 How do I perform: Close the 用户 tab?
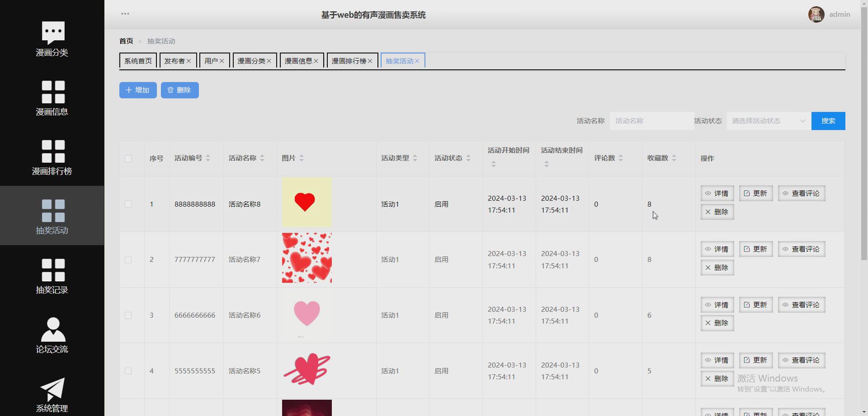(222, 61)
